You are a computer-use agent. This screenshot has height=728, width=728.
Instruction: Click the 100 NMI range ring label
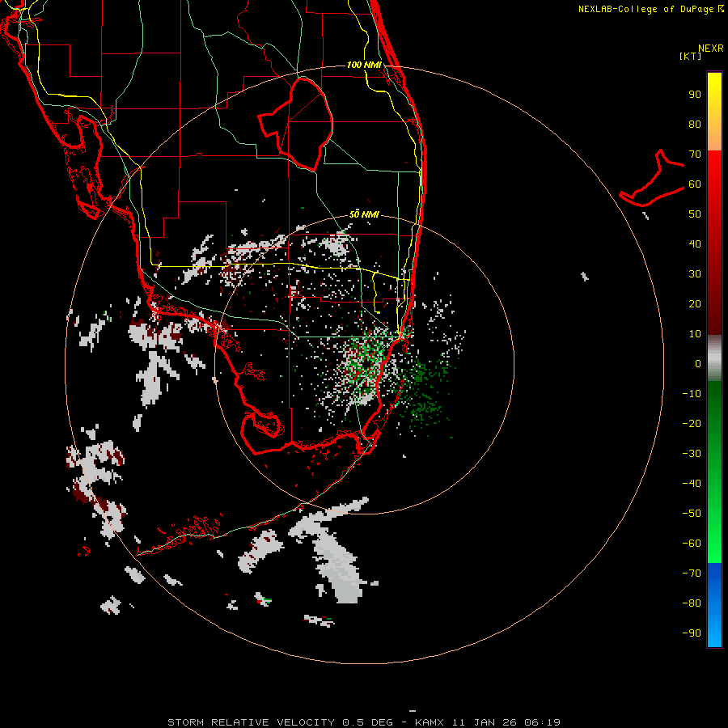(x=364, y=65)
